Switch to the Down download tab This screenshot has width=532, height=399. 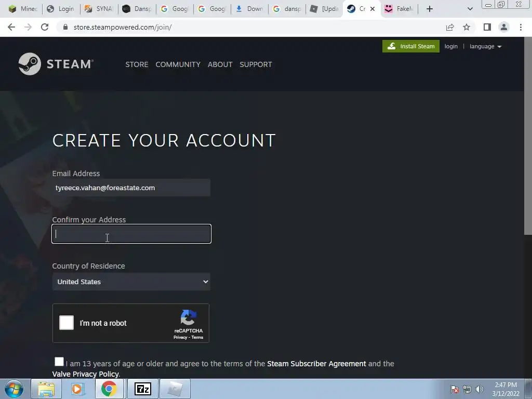click(x=249, y=9)
